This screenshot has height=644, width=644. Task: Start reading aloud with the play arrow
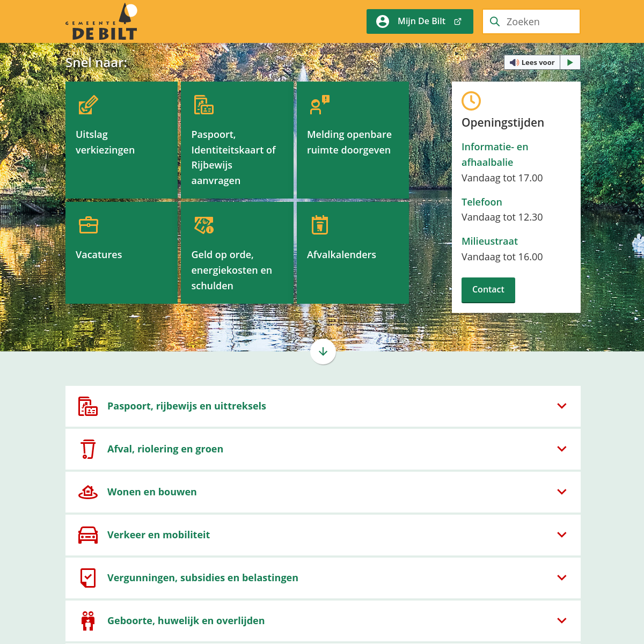tap(570, 62)
